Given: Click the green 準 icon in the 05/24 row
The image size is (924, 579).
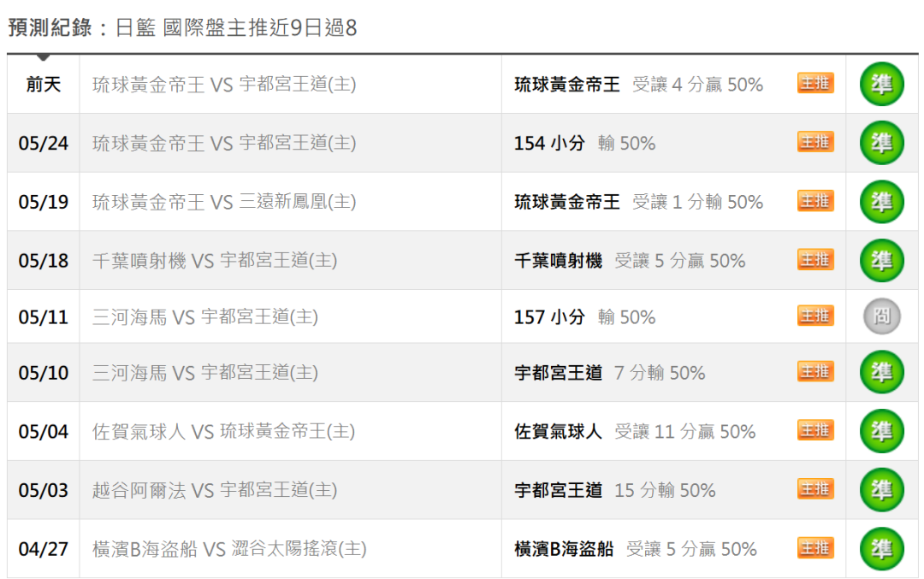Looking at the screenshot, I should pos(881,143).
